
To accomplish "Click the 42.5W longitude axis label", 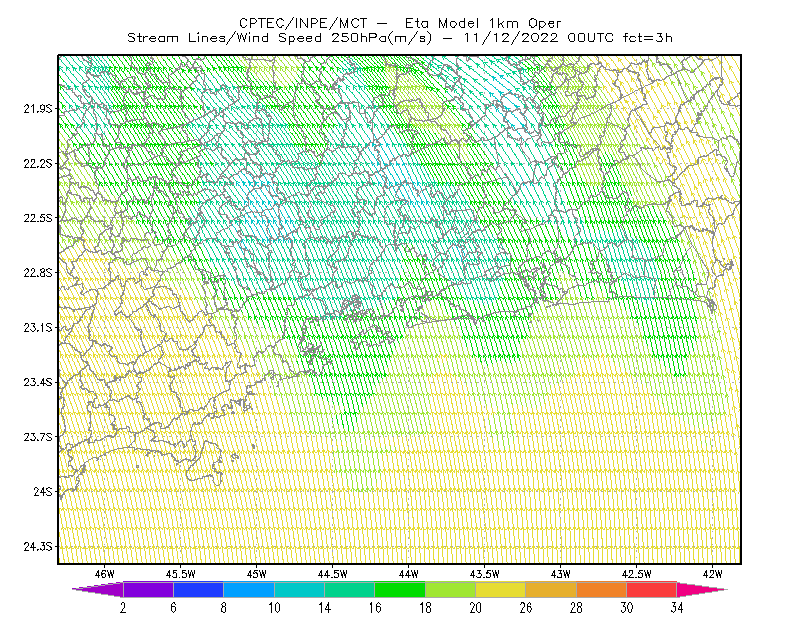I will pos(636,574).
